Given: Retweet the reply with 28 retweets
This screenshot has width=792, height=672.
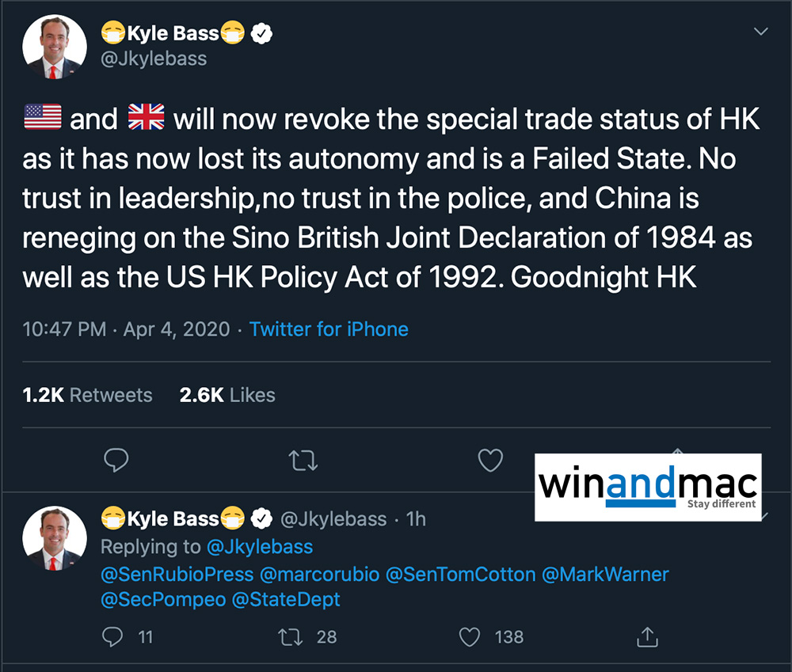Looking at the screenshot, I should click(x=296, y=636).
